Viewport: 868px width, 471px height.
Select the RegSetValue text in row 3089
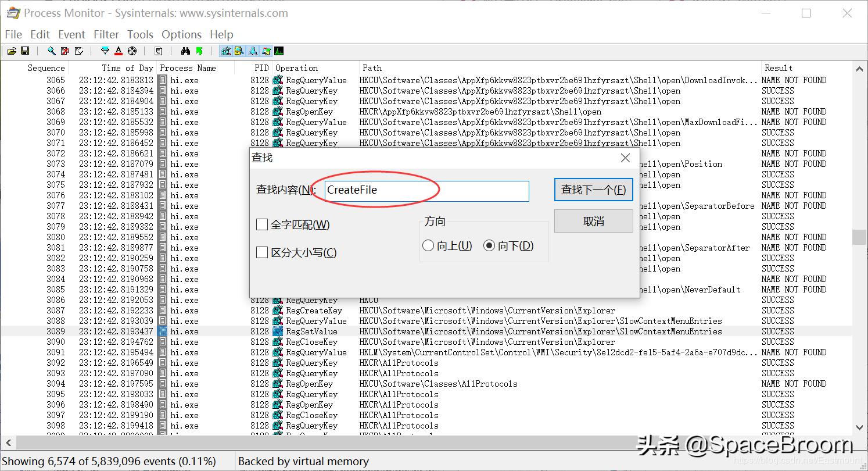click(x=311, y=331)
